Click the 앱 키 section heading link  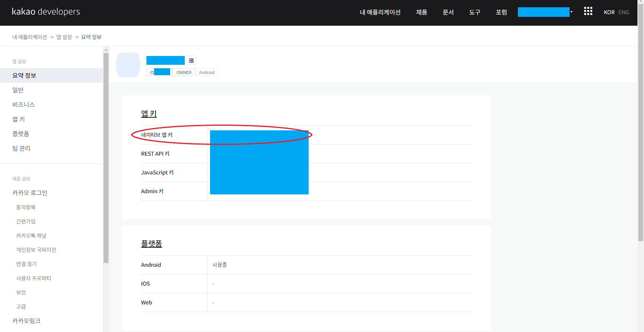coord(149,114)
